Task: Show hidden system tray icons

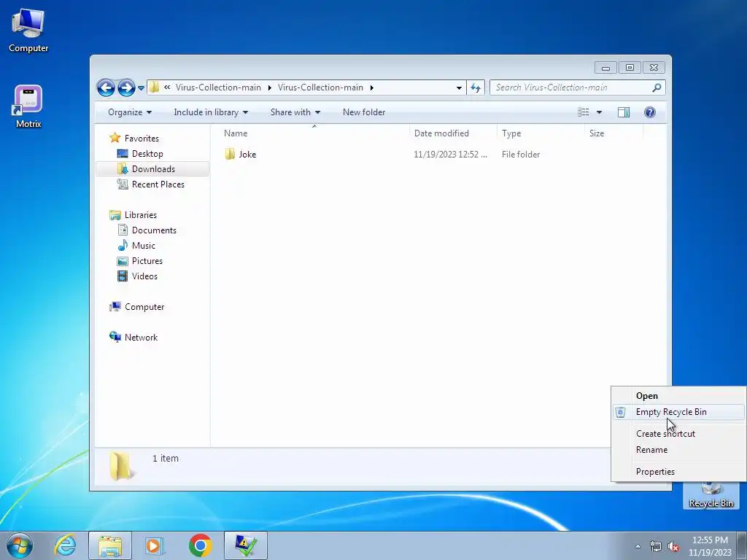Action: pyautogui.click(x=638, y=547)
